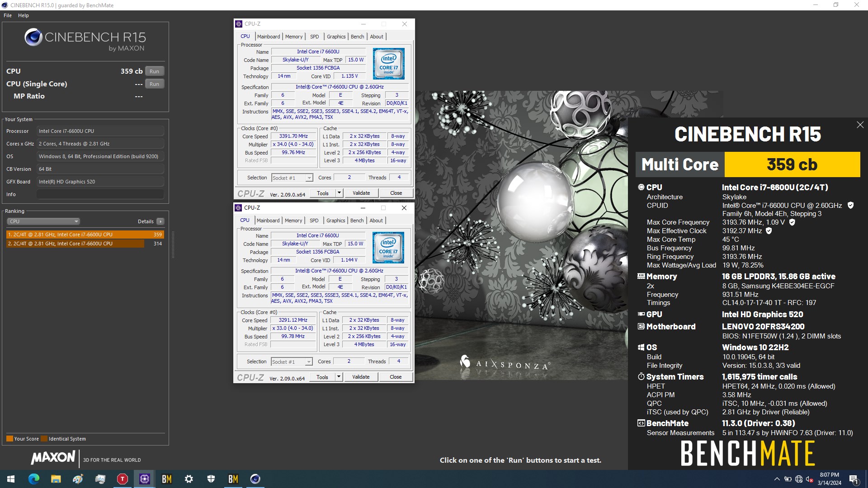Click the GPU section icon in BenchMate

click(641, 314)
